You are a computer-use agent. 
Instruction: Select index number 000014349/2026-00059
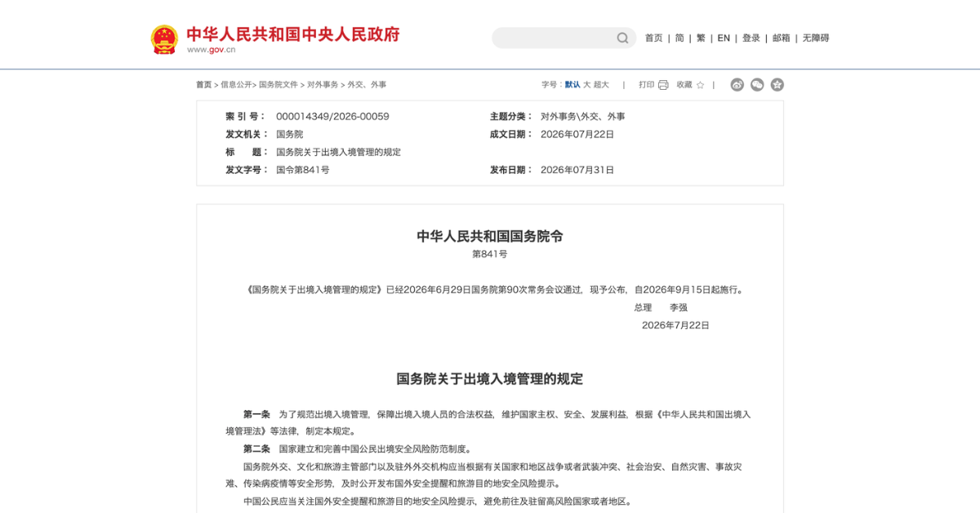(332, 117)
